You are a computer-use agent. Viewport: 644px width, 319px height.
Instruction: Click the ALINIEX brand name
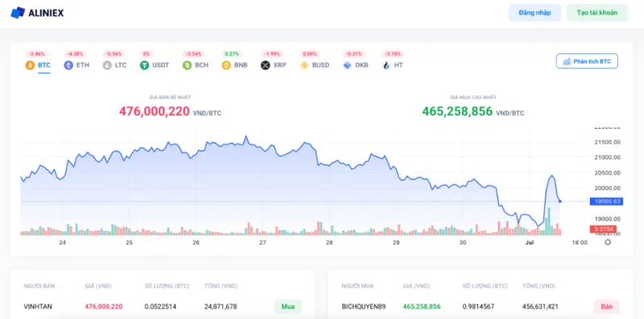(x=46, y=13)
